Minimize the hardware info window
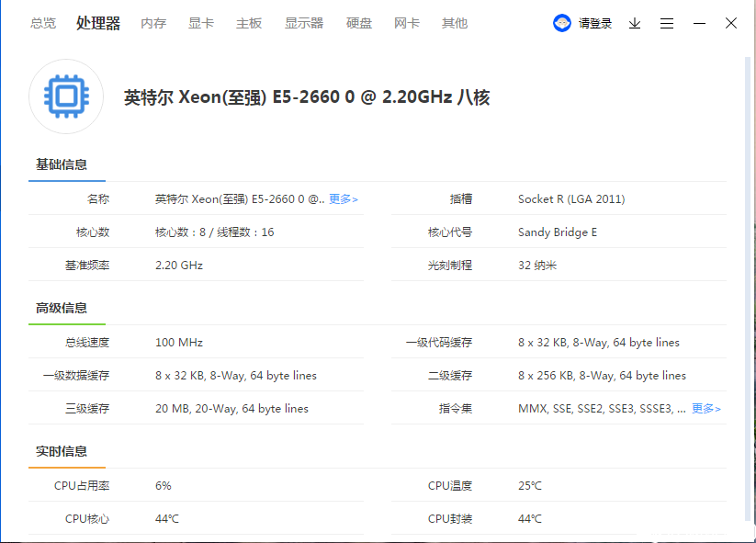 coord(699,23)
